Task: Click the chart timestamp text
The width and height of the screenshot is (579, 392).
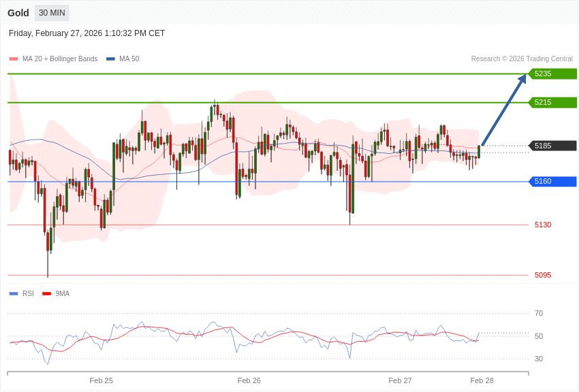Action: [x=87, y=33]
